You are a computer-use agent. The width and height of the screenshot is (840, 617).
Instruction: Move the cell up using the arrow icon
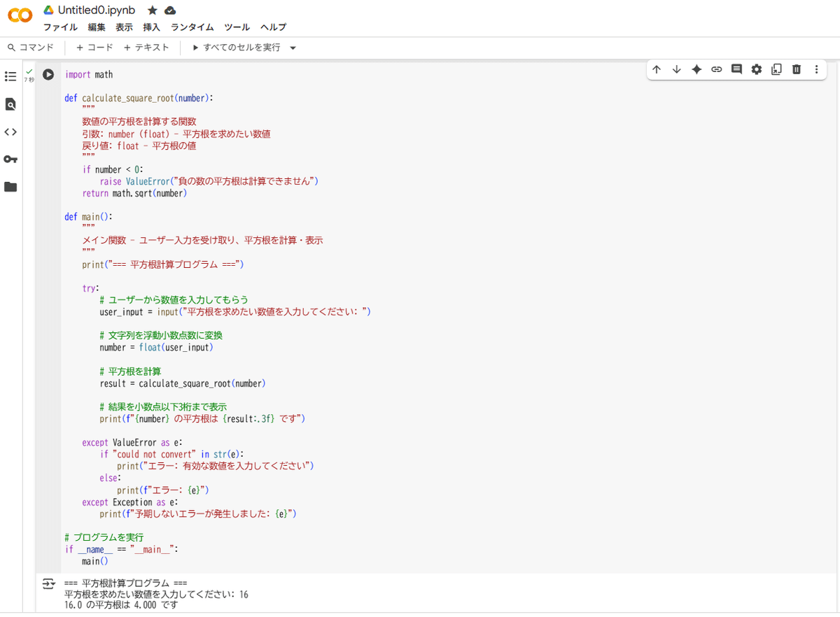coord(656,70)
